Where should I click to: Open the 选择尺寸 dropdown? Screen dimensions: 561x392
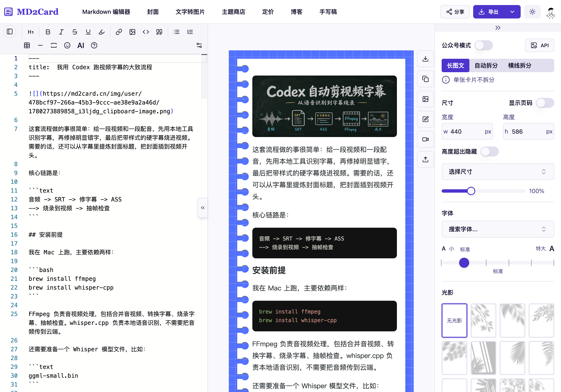[498, 172]
